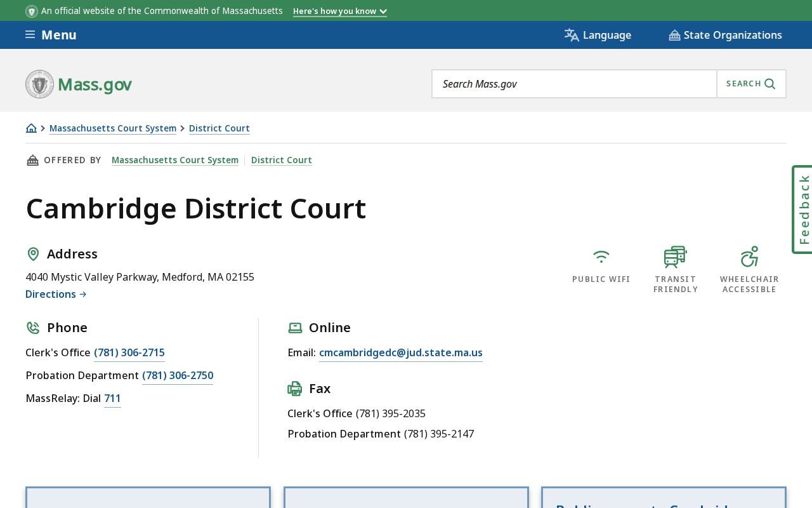Click the WHEELCHAIR ACCESSIBLE label

(x=749, y=284)
